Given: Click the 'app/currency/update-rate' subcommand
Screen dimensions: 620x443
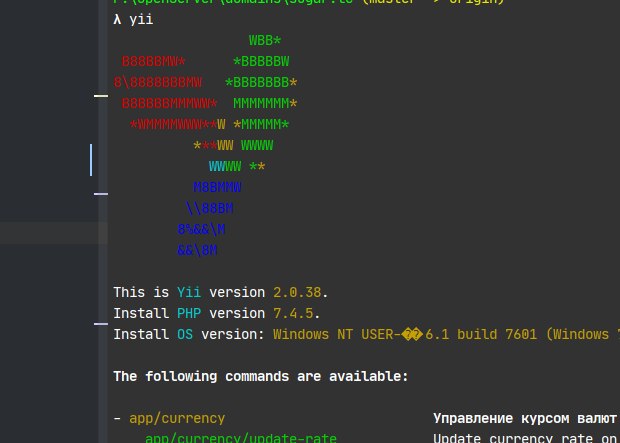Looking at the screenshot, I should [x=241, y=438].
